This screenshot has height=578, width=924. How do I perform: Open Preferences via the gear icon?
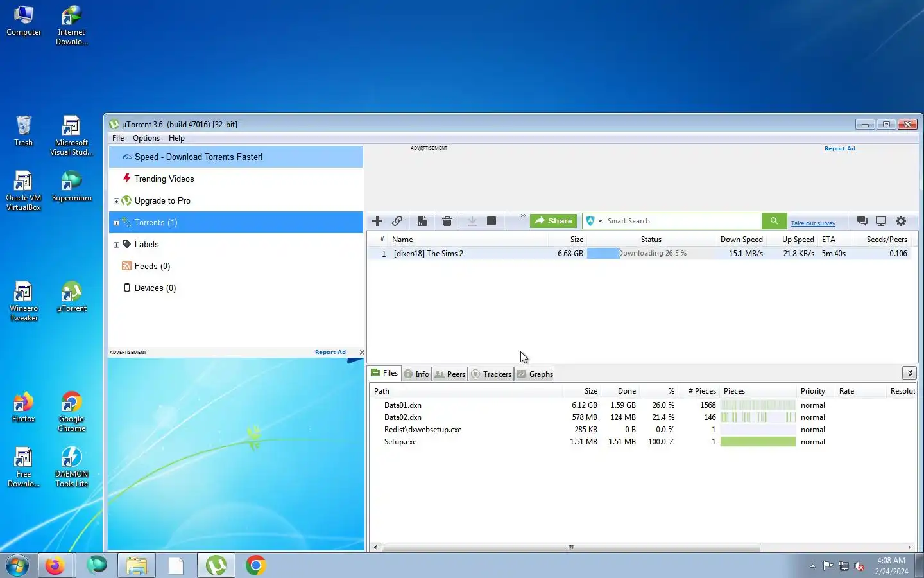click(x=901, y=221)
